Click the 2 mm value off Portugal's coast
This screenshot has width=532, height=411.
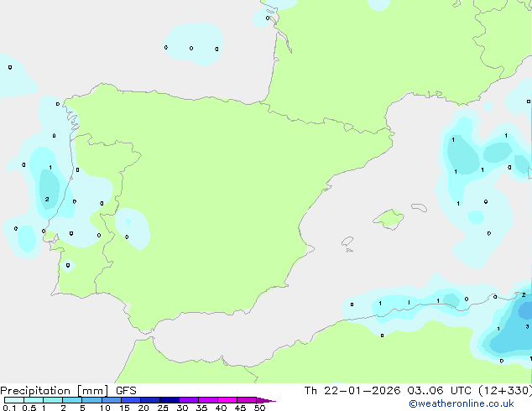coord(47,200)
